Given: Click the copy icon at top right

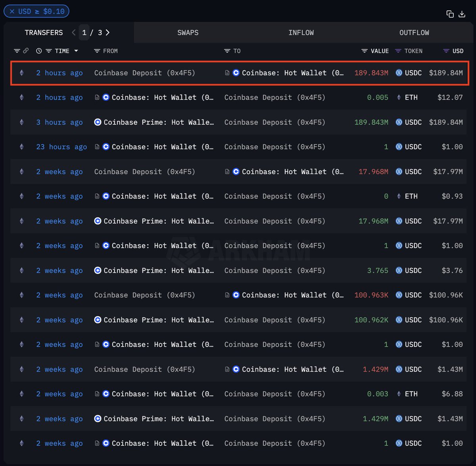Looking at the screenshot, I should [450, 14].
